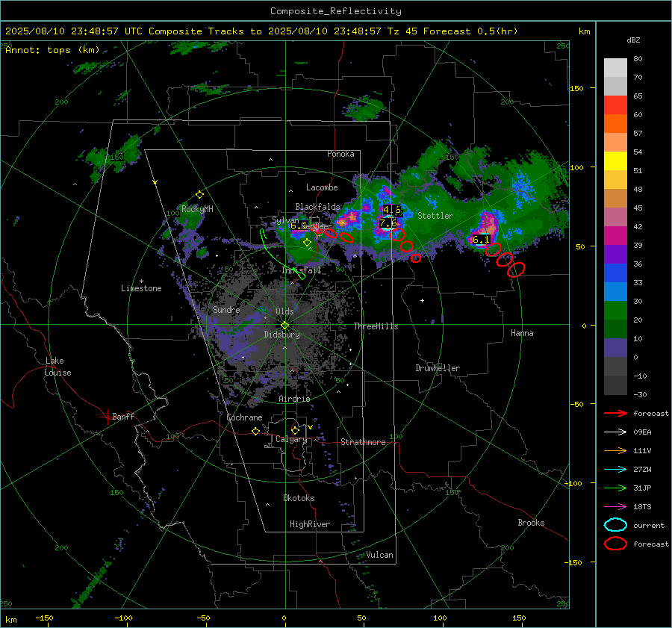The image size is (672, 628).
Task: Click the Cochrane town label
Action: point(244,417)
